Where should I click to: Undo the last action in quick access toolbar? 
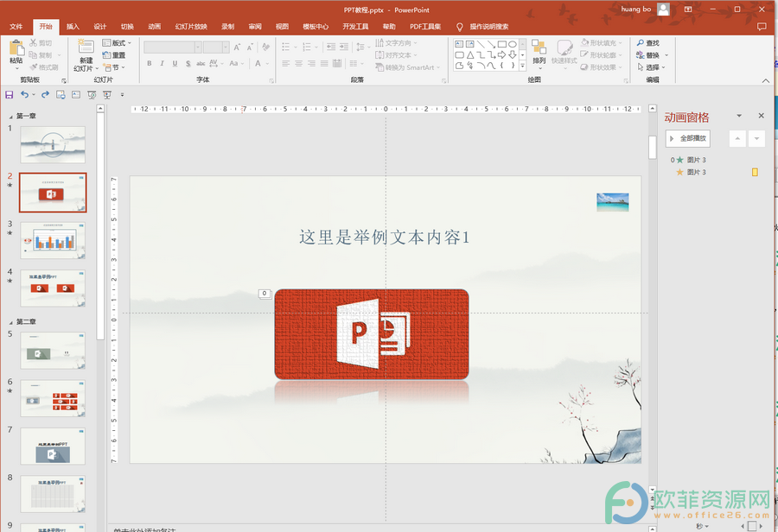tap(24, 94)
